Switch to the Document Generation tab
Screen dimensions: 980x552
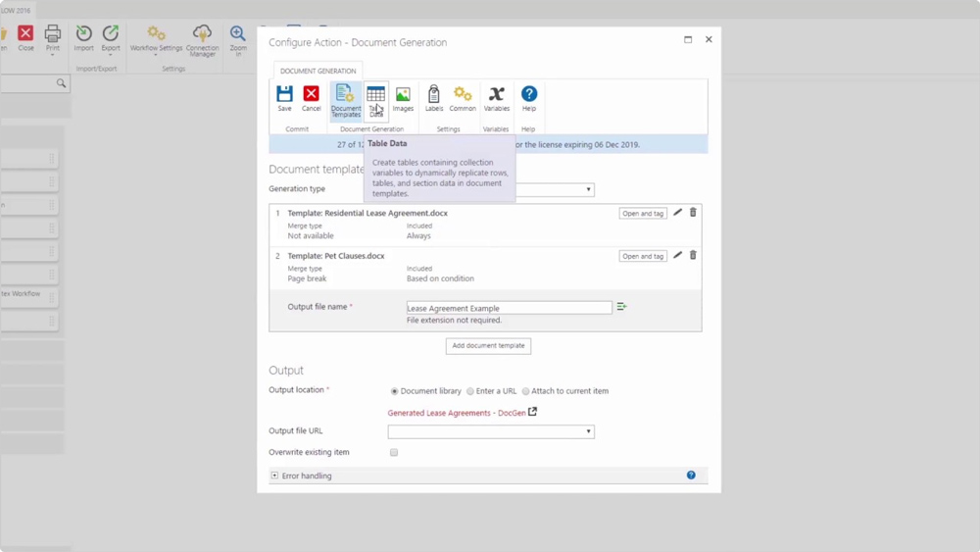tap(318, 71)
